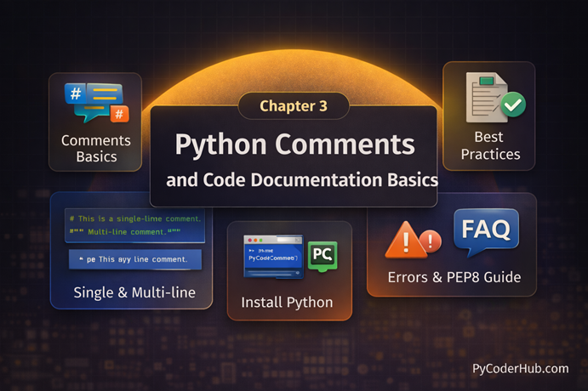Click the blue FAQ speech bubble

(486, 231)
